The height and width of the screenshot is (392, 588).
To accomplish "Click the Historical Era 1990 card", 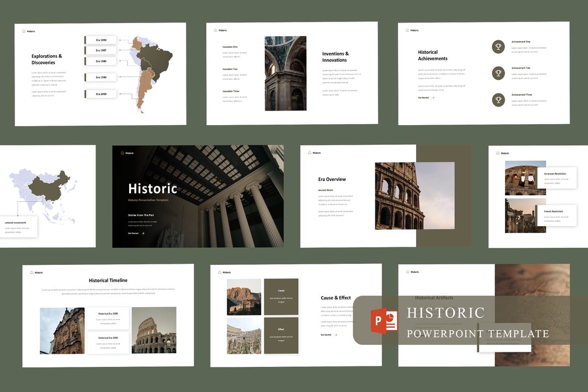I will click(108, 342).
